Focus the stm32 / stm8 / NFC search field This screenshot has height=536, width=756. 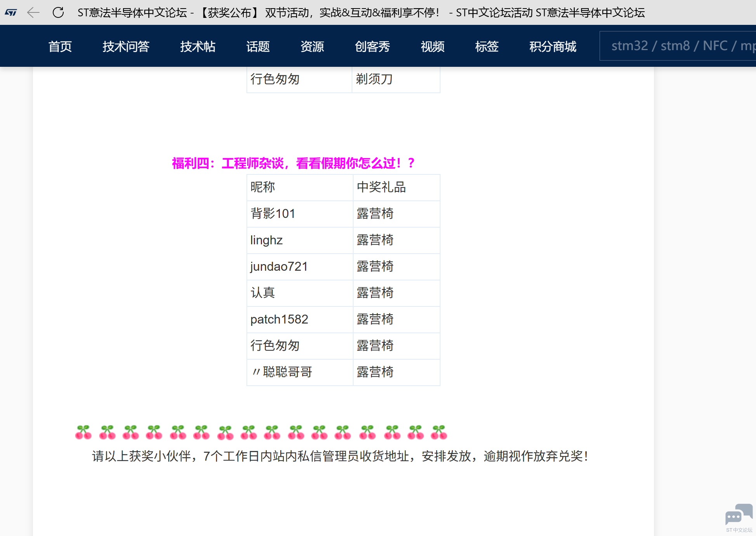[678, 46]
